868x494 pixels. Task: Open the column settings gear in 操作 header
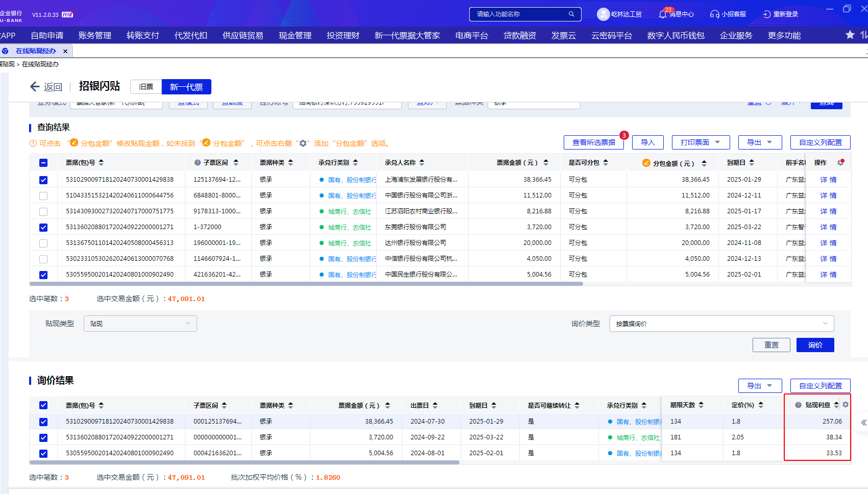pyautogui.click(x=840, y=163)
